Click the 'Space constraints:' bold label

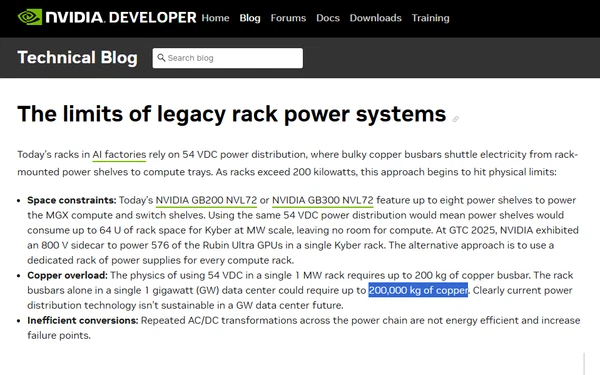pos(72,200)
